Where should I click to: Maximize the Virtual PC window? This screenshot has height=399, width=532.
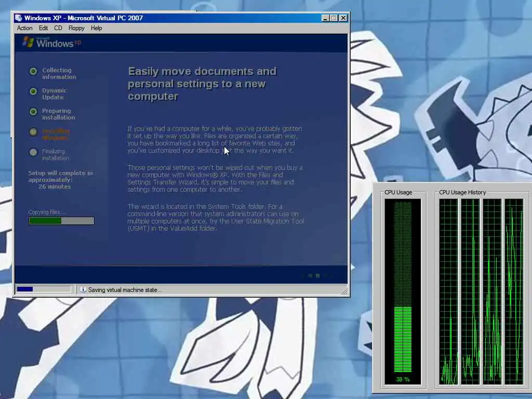coord(334,18)
